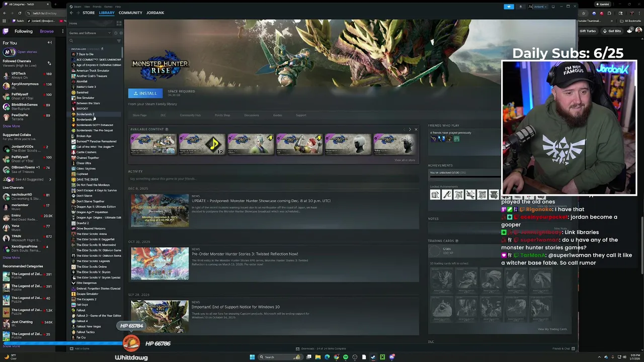644x362 pixels.
Task: Show next available DLC items
Action: (x=410, y=129)
